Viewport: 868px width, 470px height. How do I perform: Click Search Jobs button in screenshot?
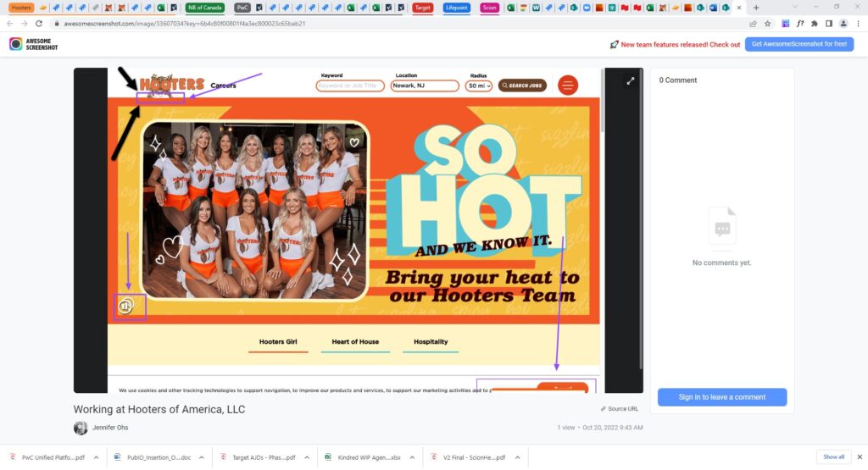point(522,86)
